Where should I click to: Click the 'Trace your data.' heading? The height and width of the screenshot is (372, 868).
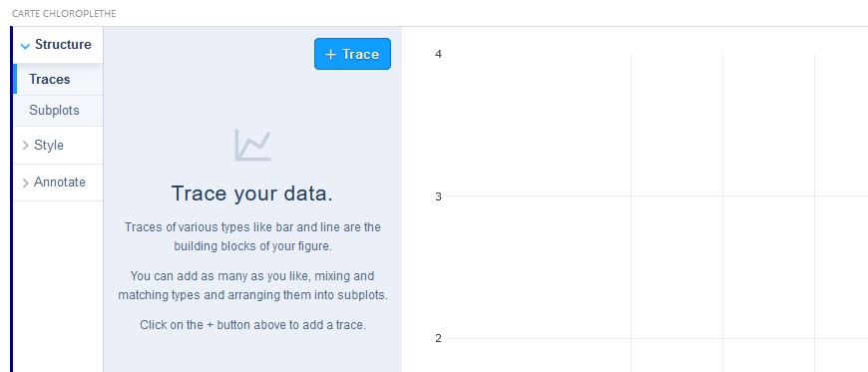pos(252,193)
